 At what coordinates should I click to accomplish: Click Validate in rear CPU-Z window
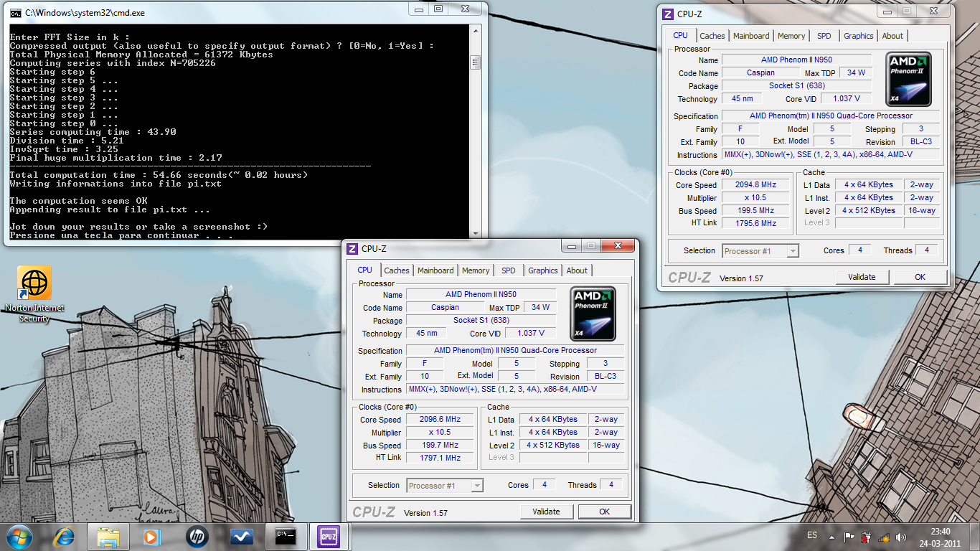862,277
